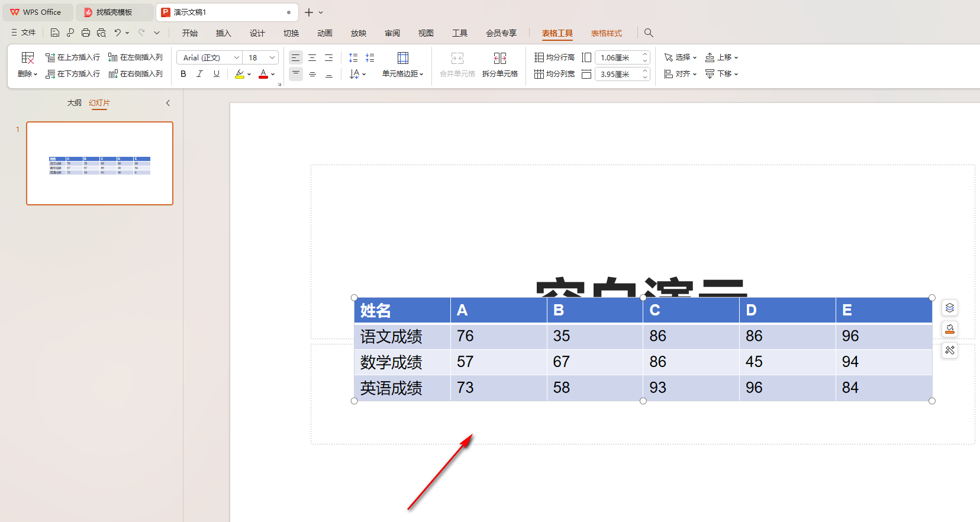Toggle Bold formatting

pyautogui.click(x=183, y=74)
